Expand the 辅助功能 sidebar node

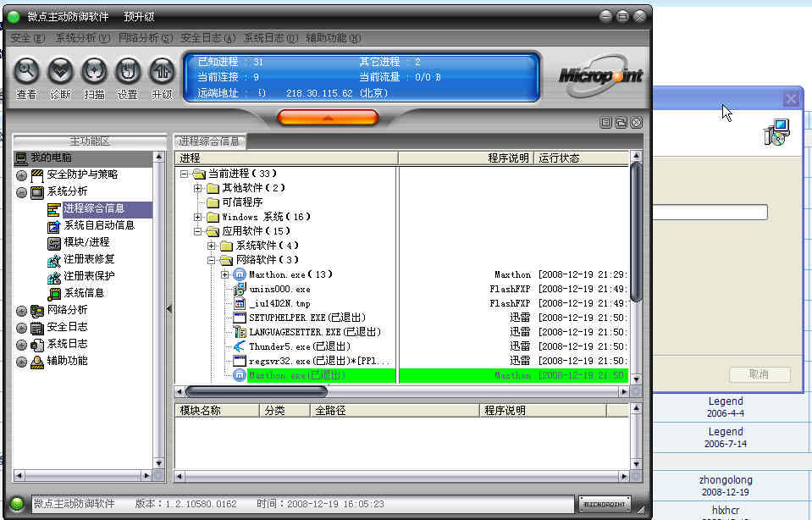click(21, 362)
